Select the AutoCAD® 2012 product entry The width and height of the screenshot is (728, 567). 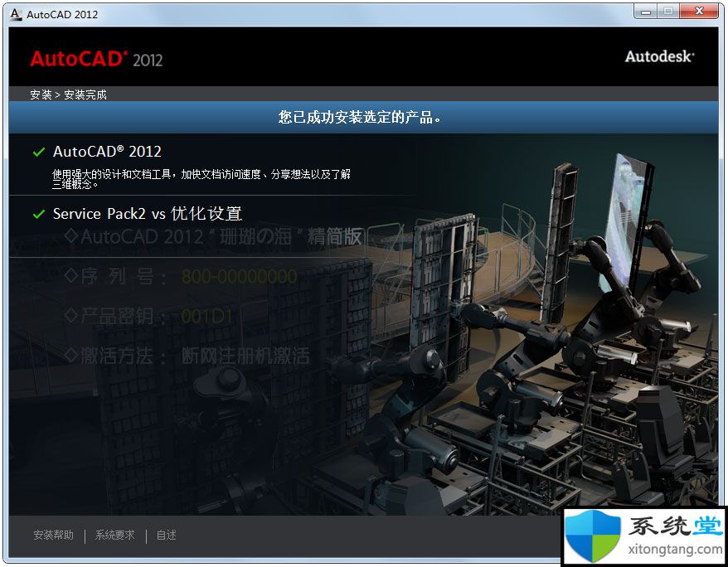pyautogui.click(x=107, y=151)
